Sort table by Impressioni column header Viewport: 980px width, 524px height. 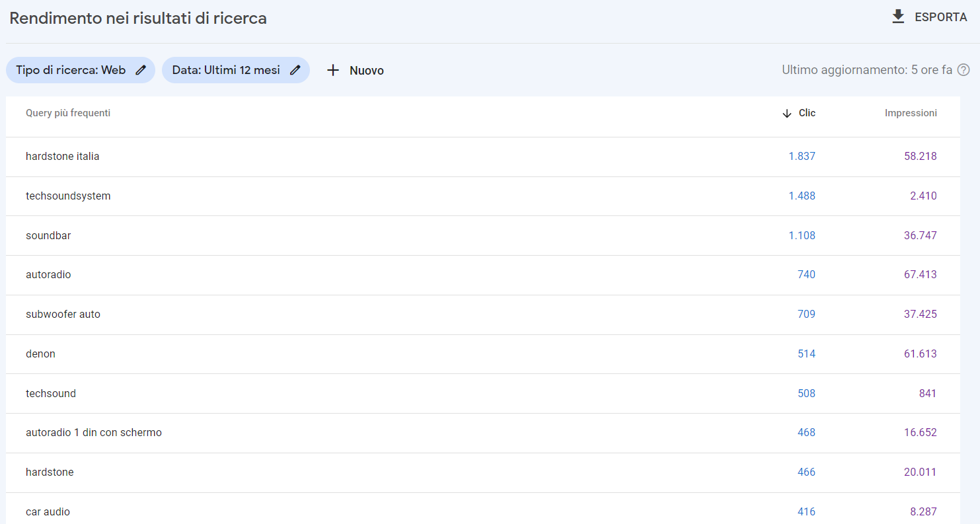(911, 113)
